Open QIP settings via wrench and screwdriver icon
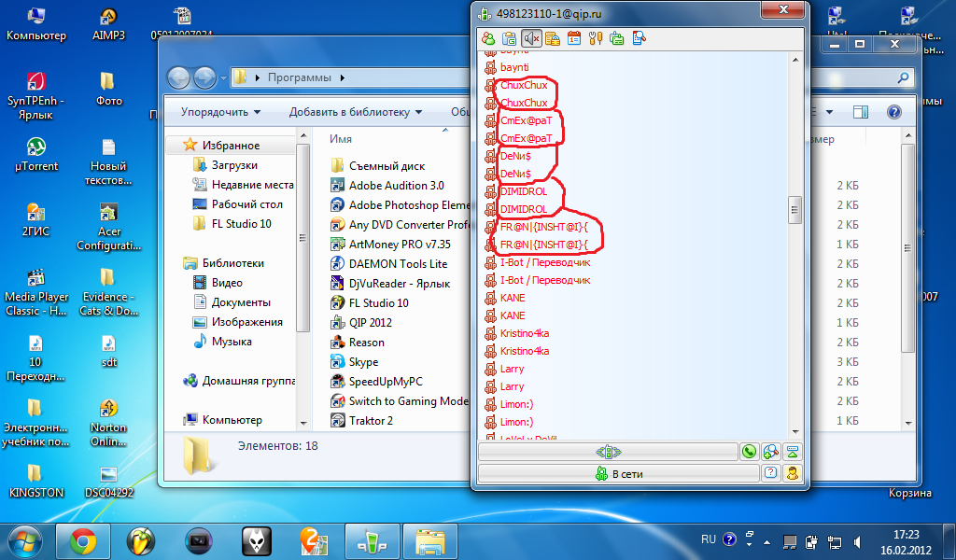This screenshot has width=956, height=560. pyautogui.click(x=595, y=39)
